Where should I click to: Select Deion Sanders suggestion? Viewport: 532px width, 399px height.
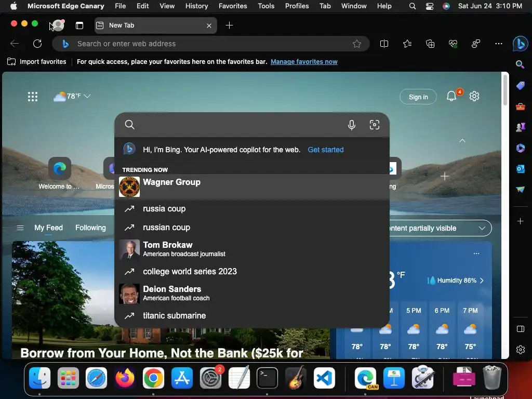(252, 293)
